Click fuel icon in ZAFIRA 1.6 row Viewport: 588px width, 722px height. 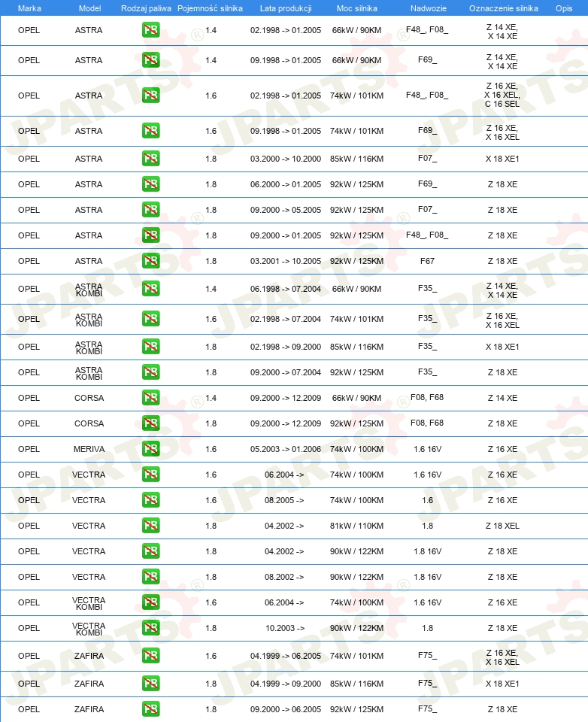point(151,656)
